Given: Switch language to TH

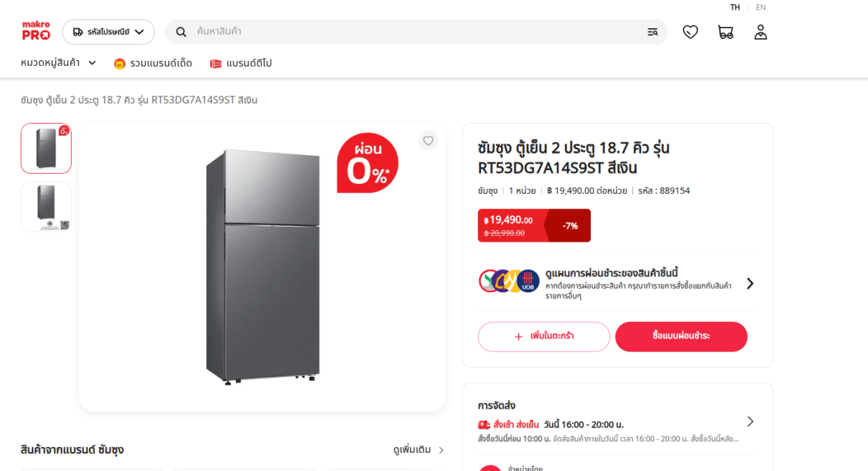Looking at the screenshot, I should point(735,7).
